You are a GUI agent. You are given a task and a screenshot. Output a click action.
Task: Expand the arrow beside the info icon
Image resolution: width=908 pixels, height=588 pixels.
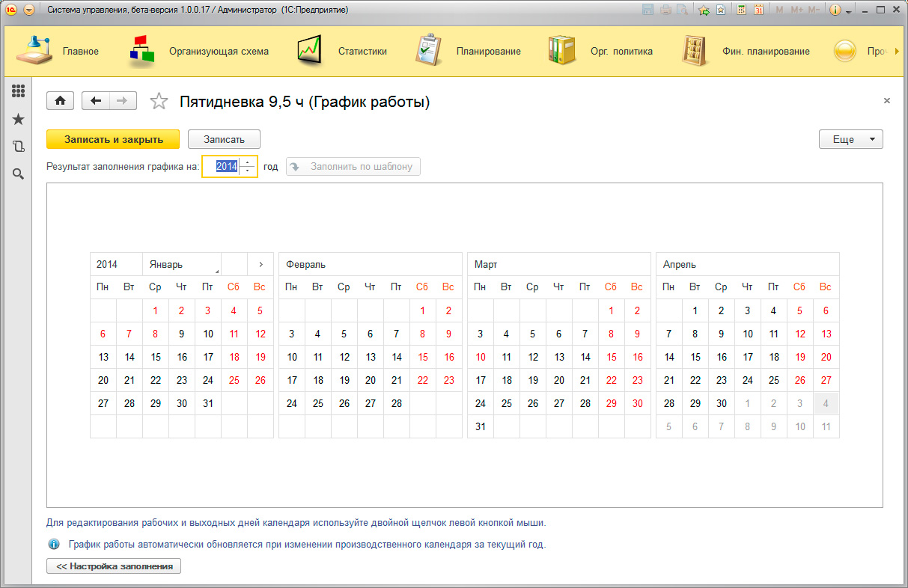click(x=849, y=11)
